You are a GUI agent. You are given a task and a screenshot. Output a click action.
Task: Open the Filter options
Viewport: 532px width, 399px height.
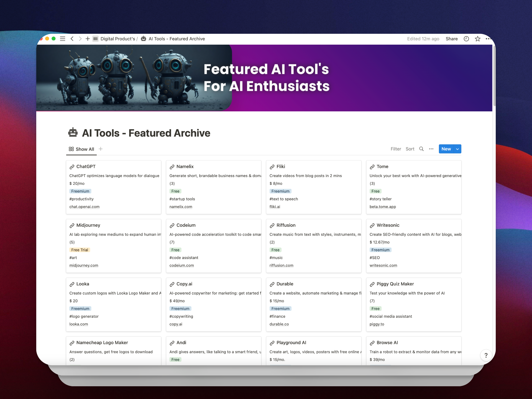(396, 149)
